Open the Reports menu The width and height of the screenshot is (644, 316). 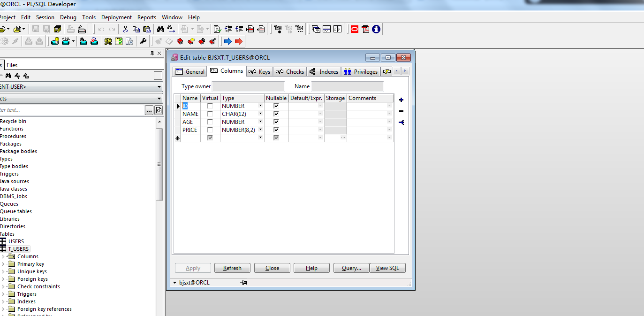pos(147,17)
